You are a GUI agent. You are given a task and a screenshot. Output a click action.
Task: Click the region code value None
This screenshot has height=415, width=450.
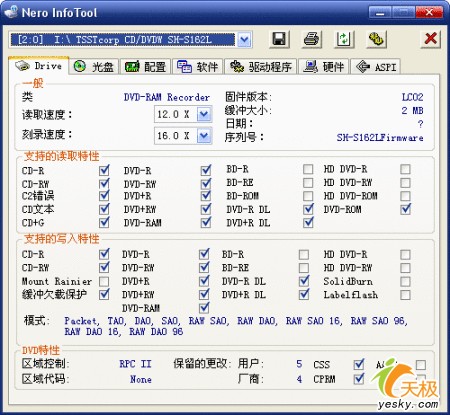coord(141,379)
